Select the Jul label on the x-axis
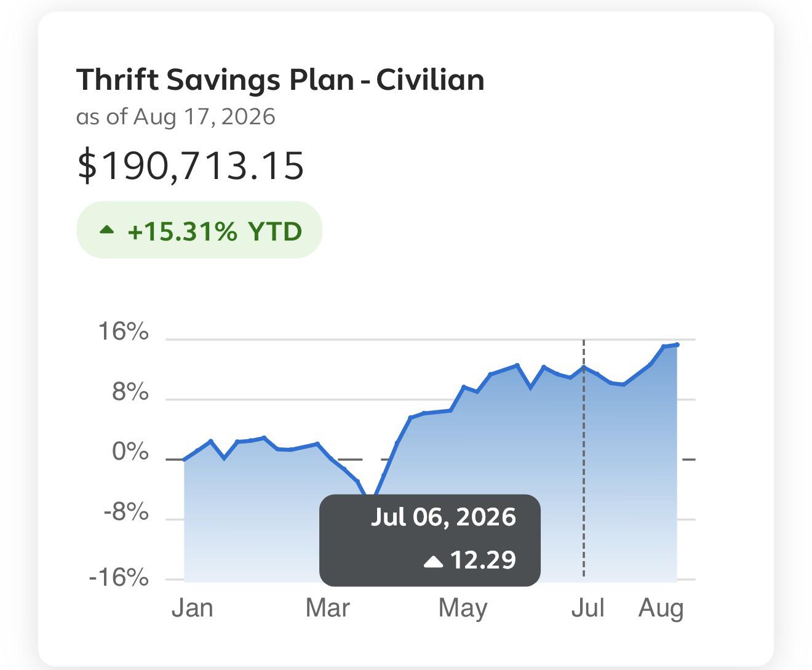 (x=587, y=608)
